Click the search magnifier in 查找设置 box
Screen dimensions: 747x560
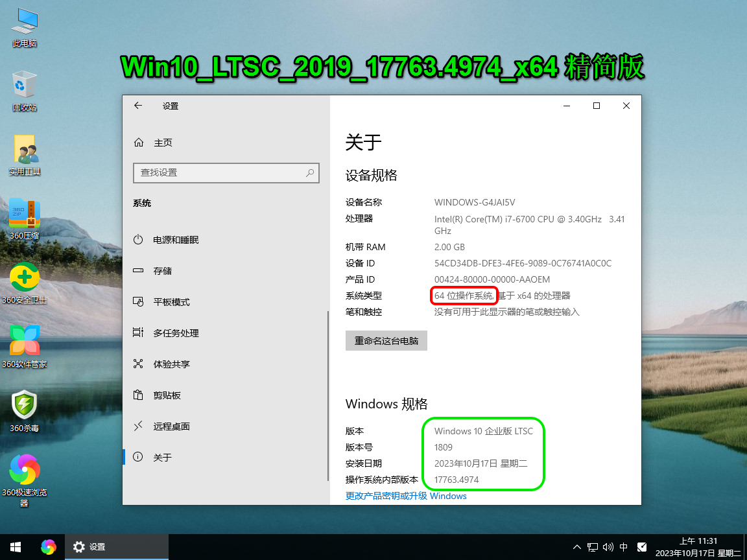tap(310, 172)
